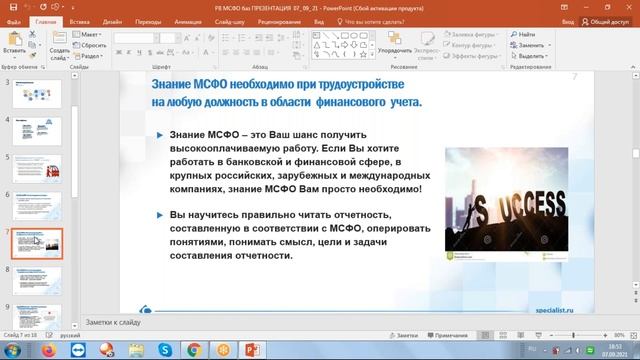Viewport: 640px width, 360px height.
Task: Click the Share (Общий доступ) button
Action: tap(606, 22)
